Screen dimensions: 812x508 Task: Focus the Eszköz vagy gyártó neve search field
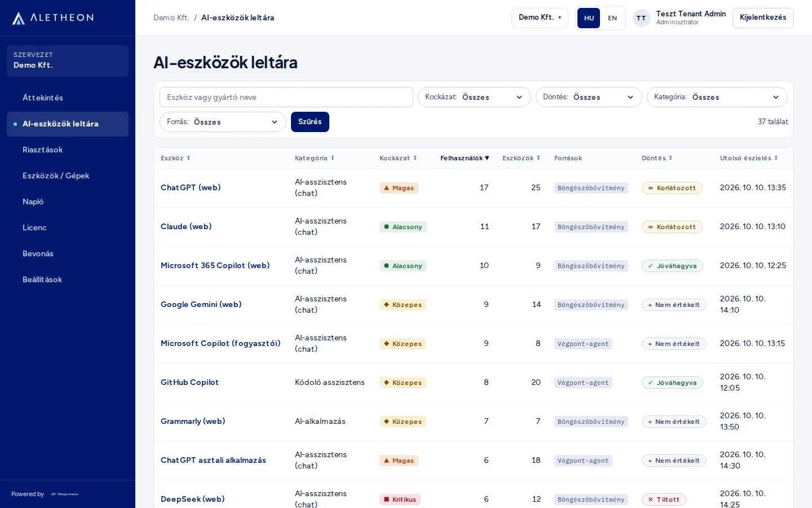(286, 97)
